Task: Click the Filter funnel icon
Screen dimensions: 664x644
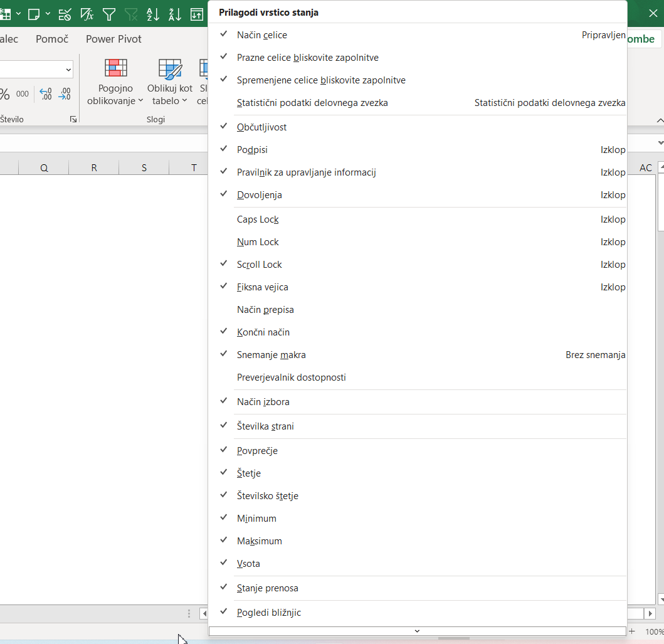Action: [109, 14]
